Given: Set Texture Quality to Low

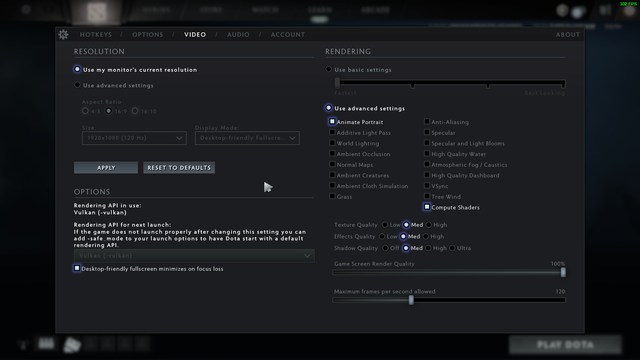Looking at the screenshot, I should coord(385,224).
